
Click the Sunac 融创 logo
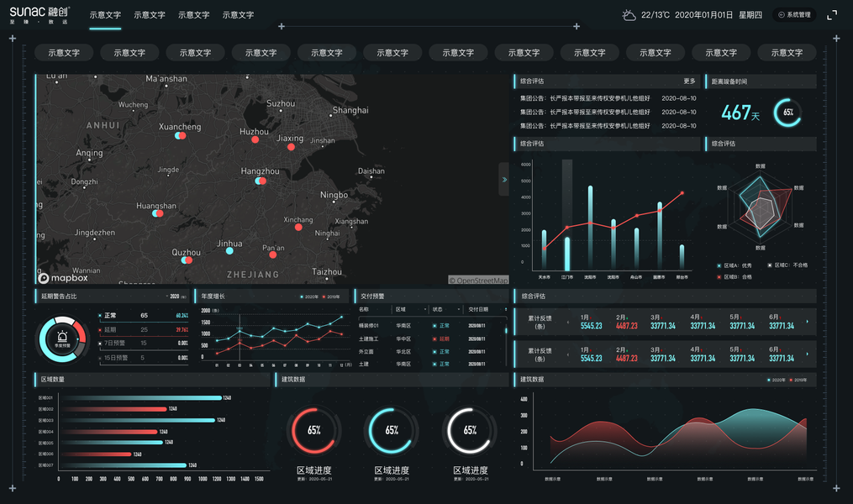39,15
